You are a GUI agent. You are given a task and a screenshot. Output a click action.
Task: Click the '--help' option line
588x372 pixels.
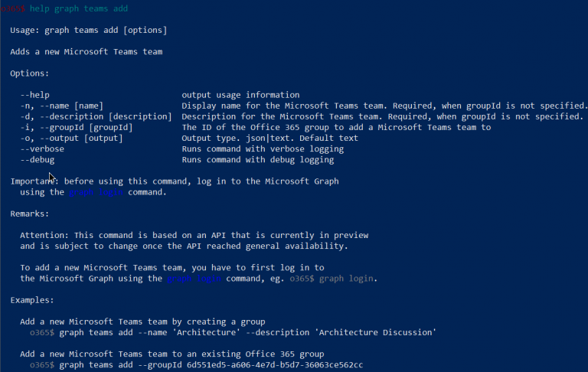(35, 95)
